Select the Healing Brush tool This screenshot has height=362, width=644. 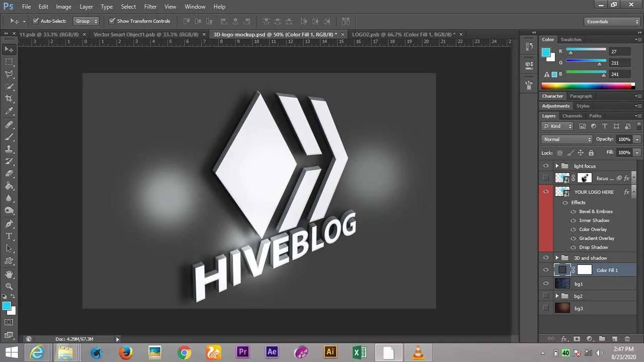9,124
